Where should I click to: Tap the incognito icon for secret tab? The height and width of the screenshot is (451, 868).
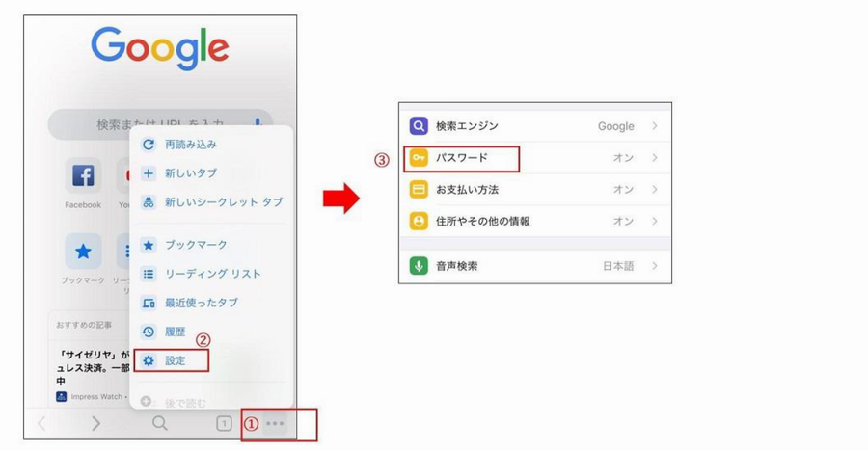[149, 202]
